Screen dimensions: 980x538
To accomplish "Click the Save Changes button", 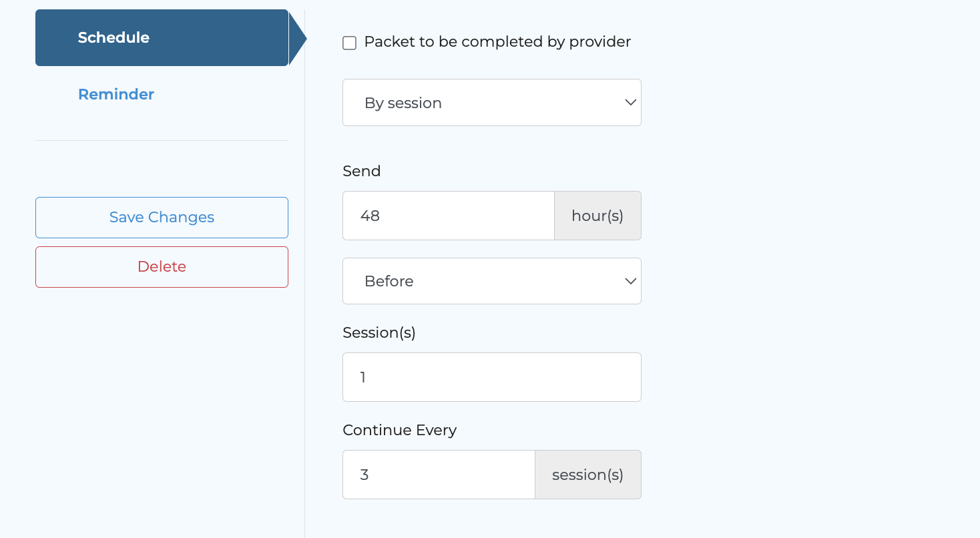I will pyautogui.click(x=162, y=218).
